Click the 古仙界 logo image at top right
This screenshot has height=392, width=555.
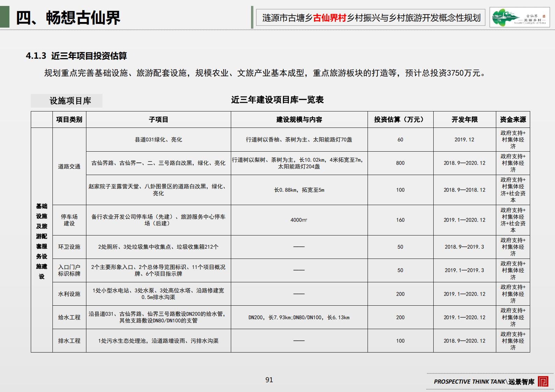pyautogui.click(x=520, y=17)
